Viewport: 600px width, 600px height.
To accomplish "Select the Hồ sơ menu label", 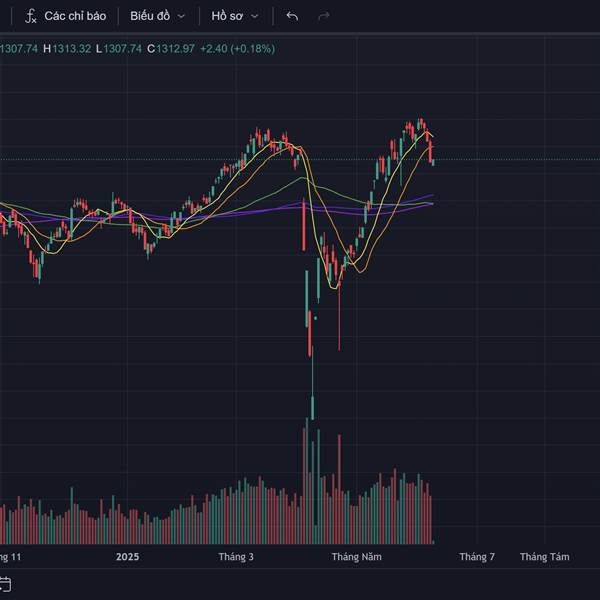I will point(227,16).
